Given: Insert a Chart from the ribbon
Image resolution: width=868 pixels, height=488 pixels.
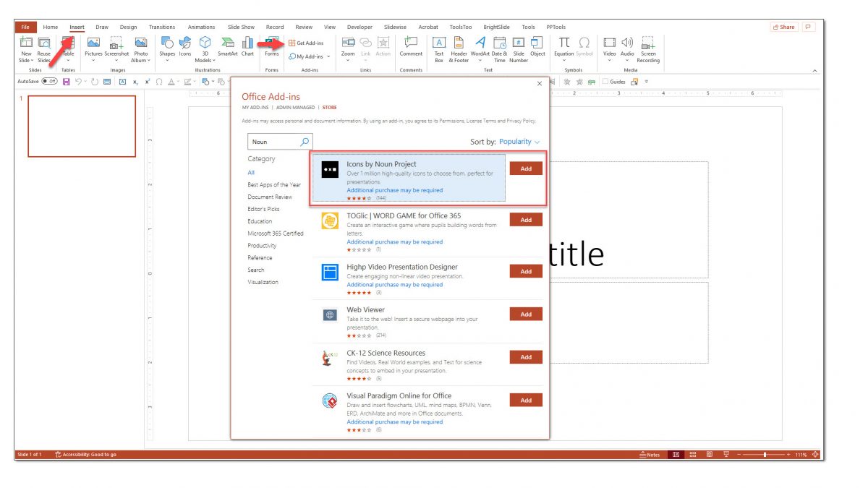Looking at the screenshot, I should pyautogui.click(x=247, y=43).
